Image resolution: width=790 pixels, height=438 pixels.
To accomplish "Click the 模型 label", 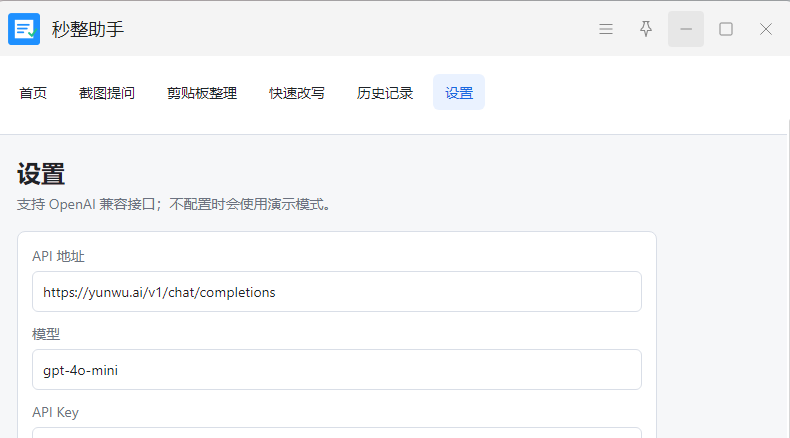I will tap(46, 334).
